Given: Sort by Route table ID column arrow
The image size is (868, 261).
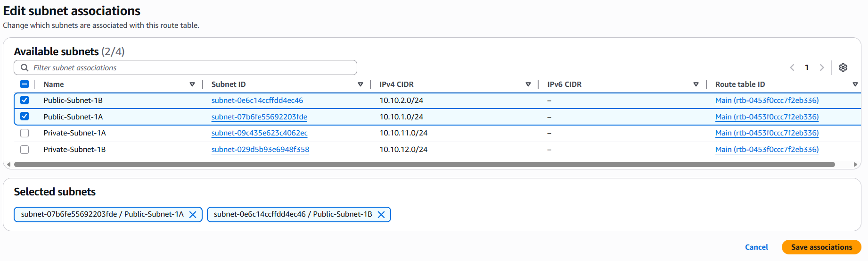Looking at the screenshot, I should click(855, 84).
